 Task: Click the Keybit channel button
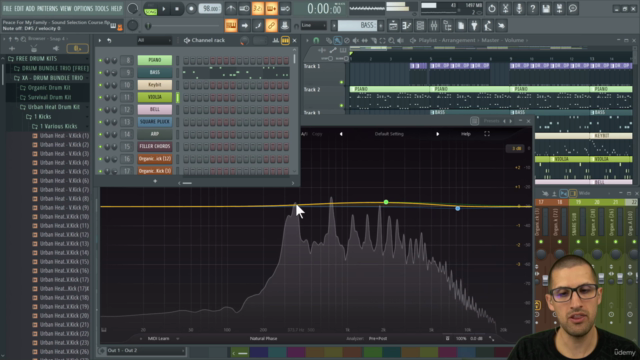[155, 85]
